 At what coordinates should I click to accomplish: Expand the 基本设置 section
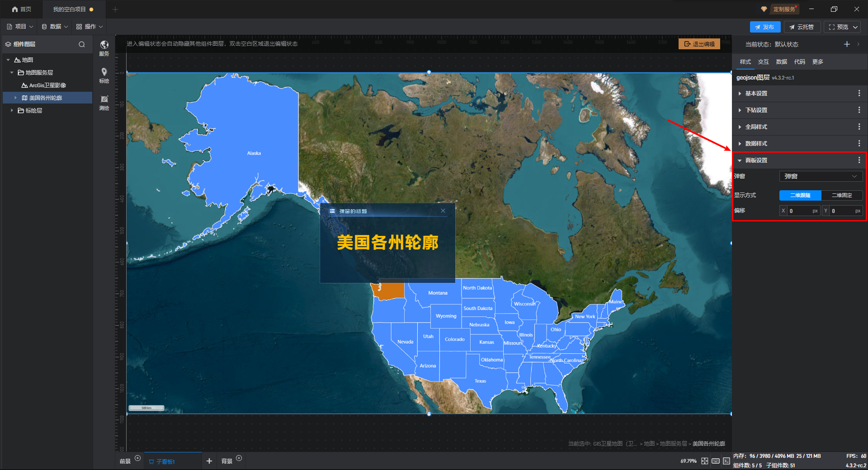click(756, 94)
